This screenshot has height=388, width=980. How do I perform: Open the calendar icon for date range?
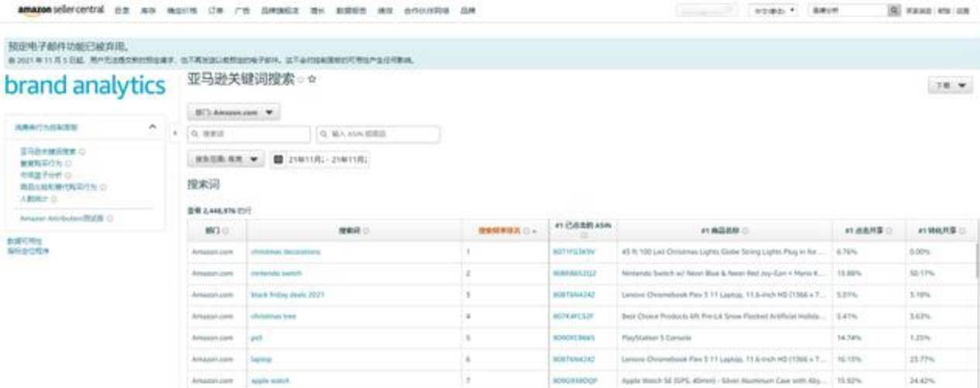tap(278, 159)
